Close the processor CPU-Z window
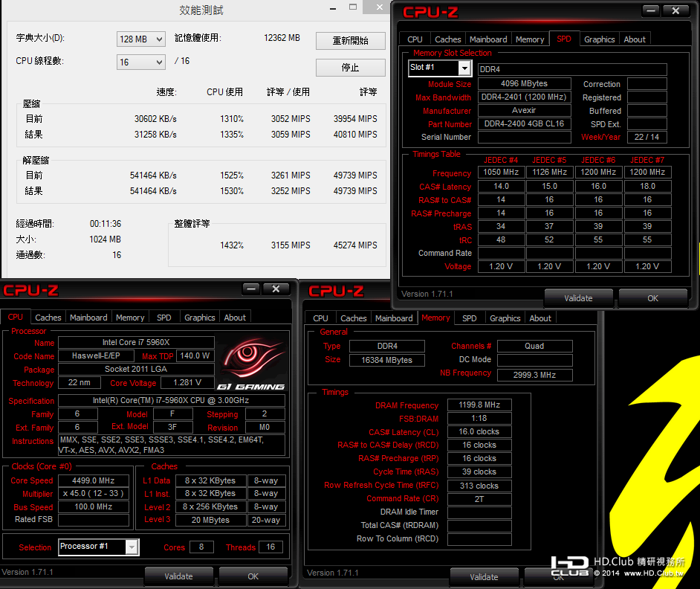 [276, 289]
